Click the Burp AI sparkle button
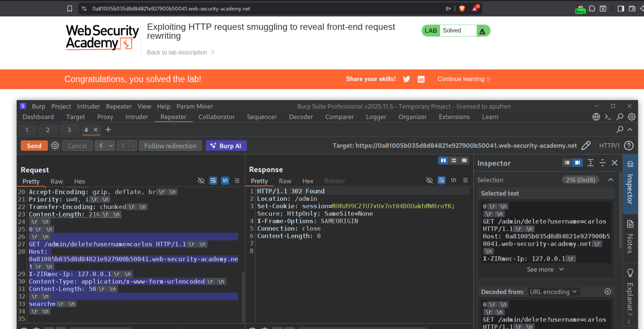This screenshot has height=329, width=644. pyautogui.click(x=226, y=146)
